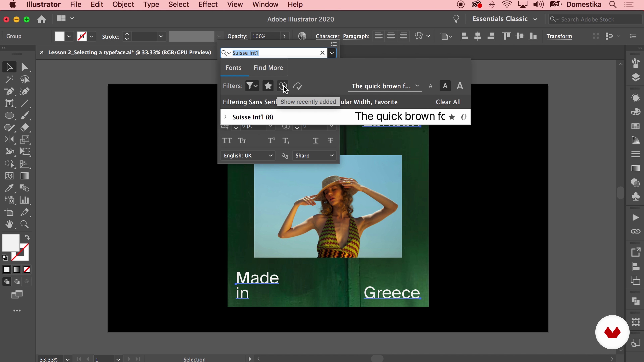Select the Gradient tool

point(24,176)
